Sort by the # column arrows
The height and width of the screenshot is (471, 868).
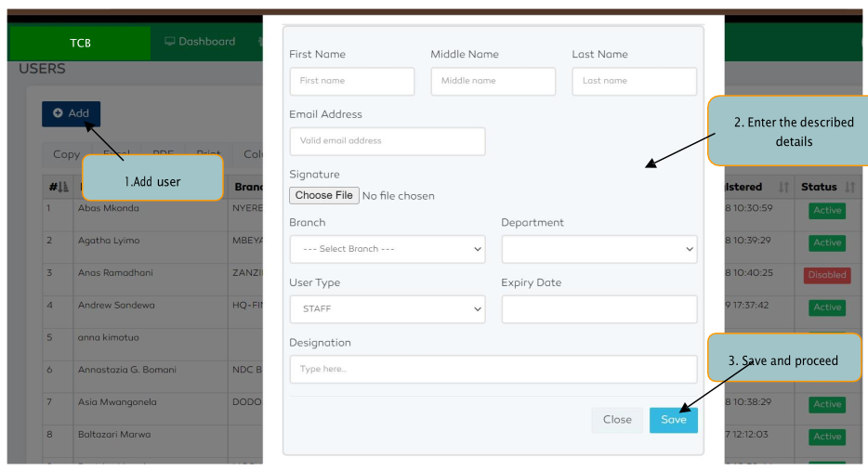[x=63, y=187]
